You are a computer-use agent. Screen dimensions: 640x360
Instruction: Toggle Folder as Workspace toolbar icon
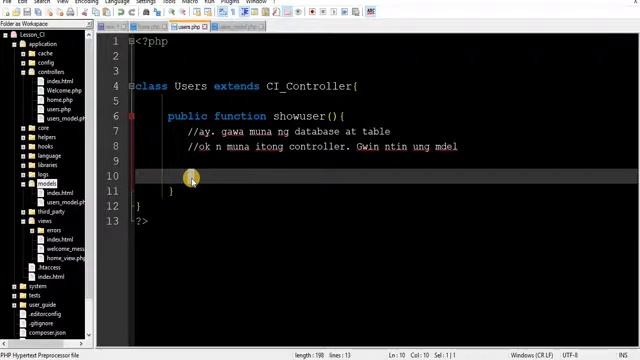[287, 12]
